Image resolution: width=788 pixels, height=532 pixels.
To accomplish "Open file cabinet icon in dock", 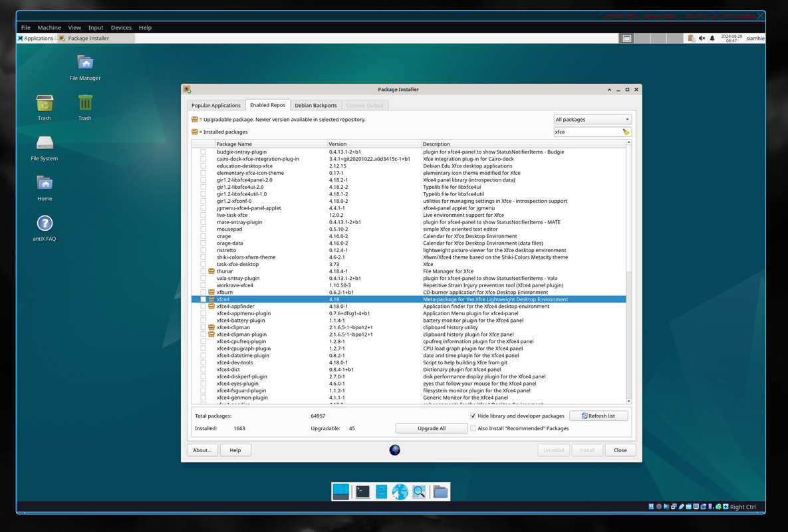I will [382, 491].
